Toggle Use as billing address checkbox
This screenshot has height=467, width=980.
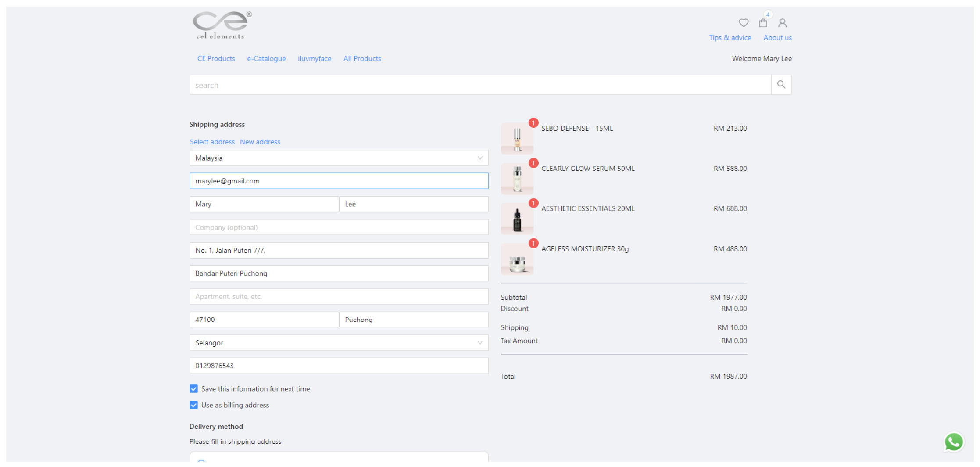coord(193,405)
